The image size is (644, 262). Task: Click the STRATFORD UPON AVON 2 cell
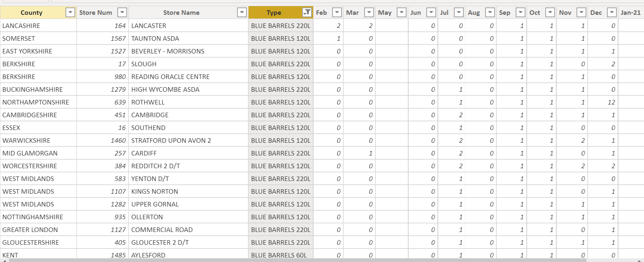click(x=188, y=140)
